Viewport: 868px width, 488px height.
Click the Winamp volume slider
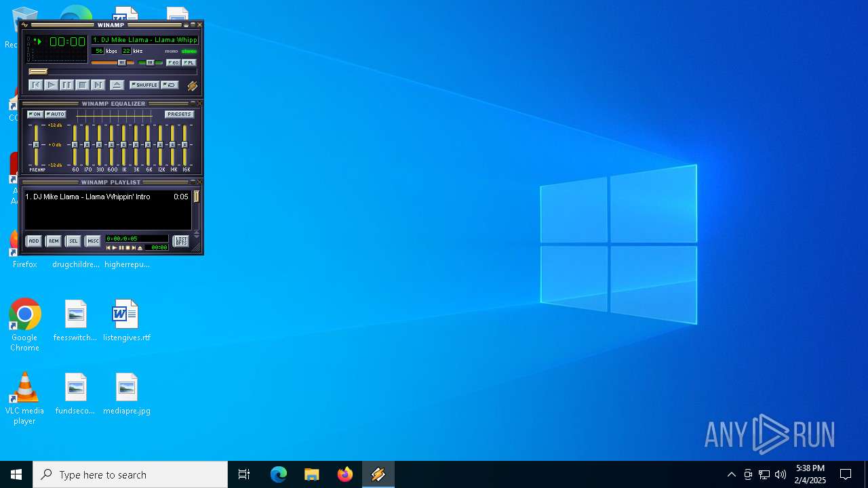pyautogui.click(x=113, y=62)
